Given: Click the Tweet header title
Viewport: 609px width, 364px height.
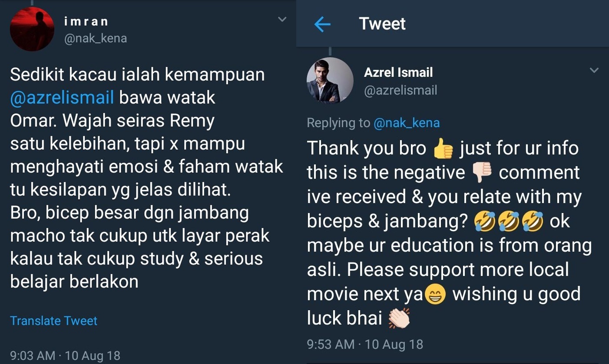Looking at the screenshot, I should click(x=382, y=24).
